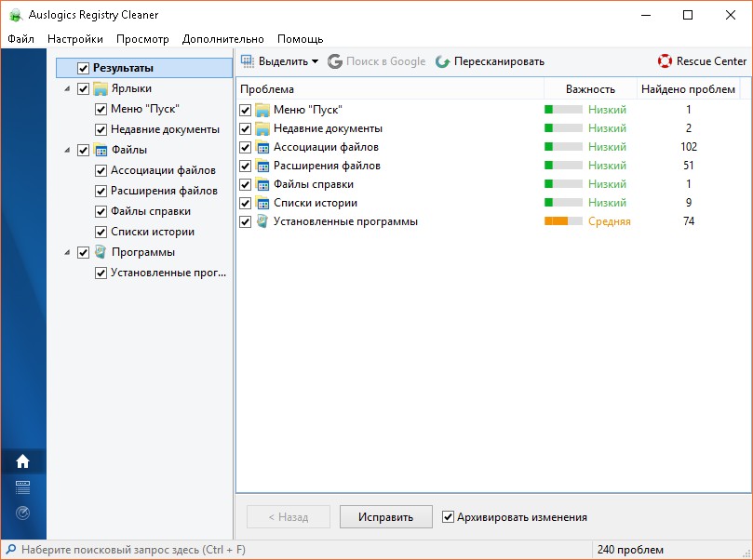Click the Исправить button
The width and height of the screenshot is (753, 560).
[x=385, y=517]
